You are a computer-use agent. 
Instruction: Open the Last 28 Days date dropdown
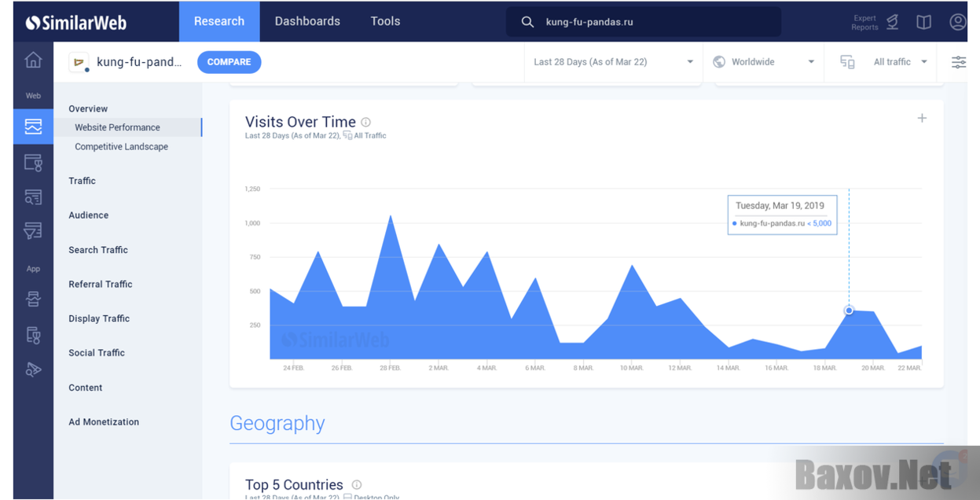613,62
